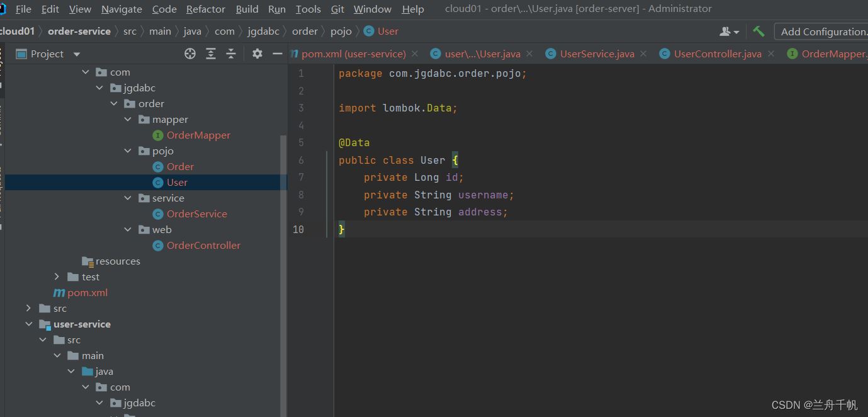Select OrderController in the project tree

click(203, 245)
